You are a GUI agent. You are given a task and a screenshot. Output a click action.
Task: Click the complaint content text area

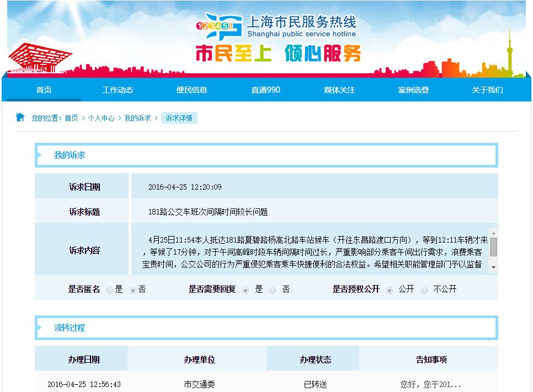(x=315, y=252)
